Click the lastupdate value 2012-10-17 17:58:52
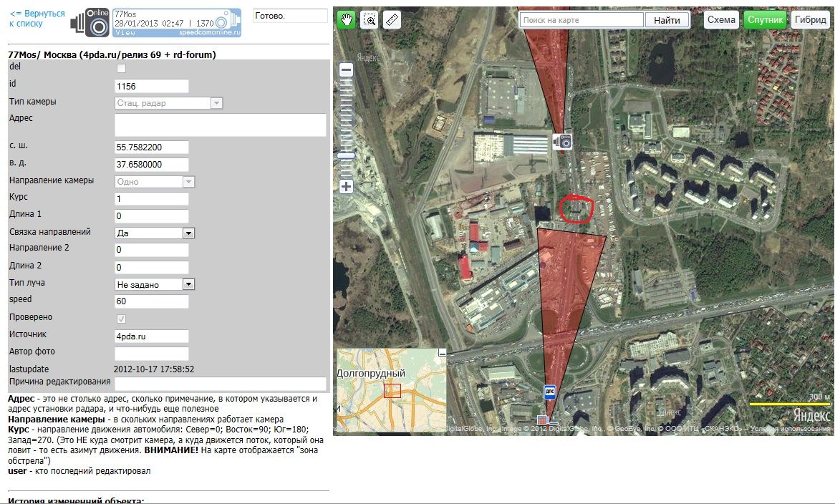This screenshot has width=835, height=504. [154, 369]
